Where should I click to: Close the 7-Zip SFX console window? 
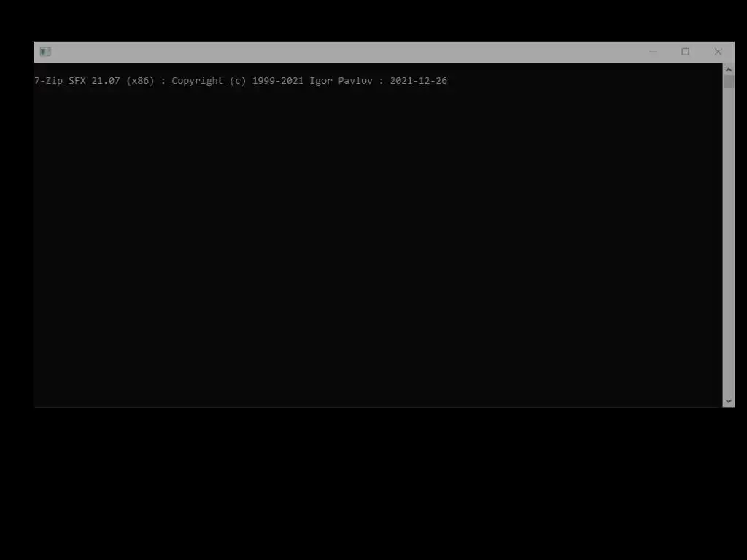click(718, 52)
